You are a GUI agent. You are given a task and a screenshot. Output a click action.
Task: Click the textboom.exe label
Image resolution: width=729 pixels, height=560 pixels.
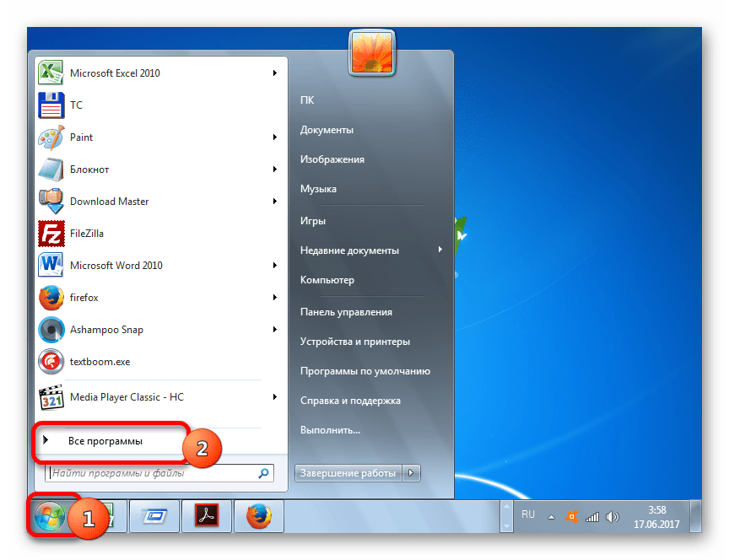[x=100, y=362]
